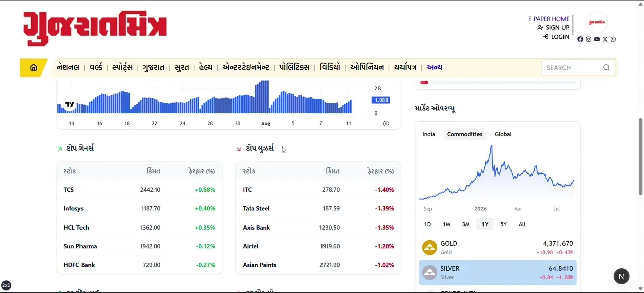The height and width of the screenshot is (293, 644).
Task: Click the SIGN UP link
Action: [x=553, y=28]
